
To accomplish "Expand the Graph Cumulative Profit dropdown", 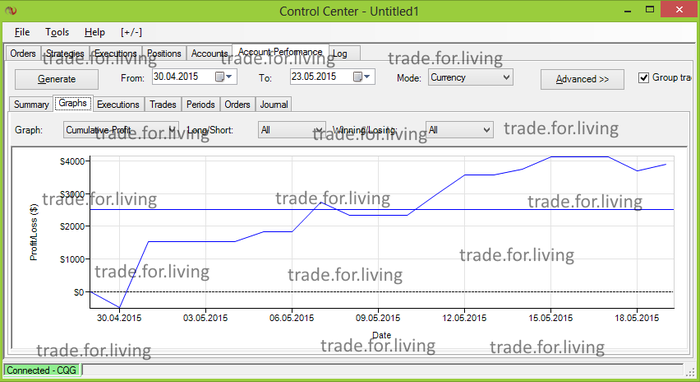I will (121, 130).
